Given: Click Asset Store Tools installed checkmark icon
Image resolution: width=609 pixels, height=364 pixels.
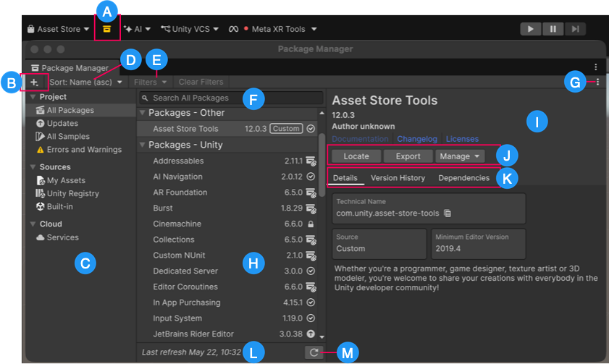Looking at the screenshot, I should (x=311, y=129).
